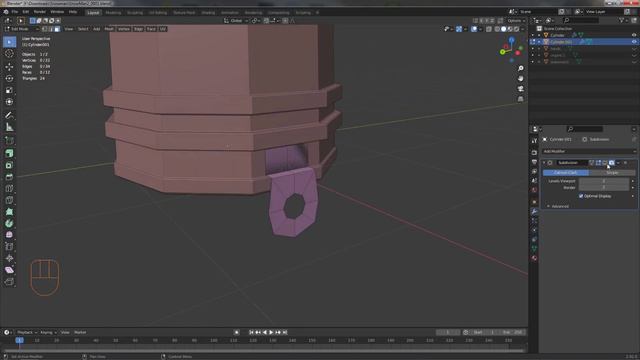Open the File menu
Image resolution: width=640 pixels, height=360 pixels.
(15, 12)
